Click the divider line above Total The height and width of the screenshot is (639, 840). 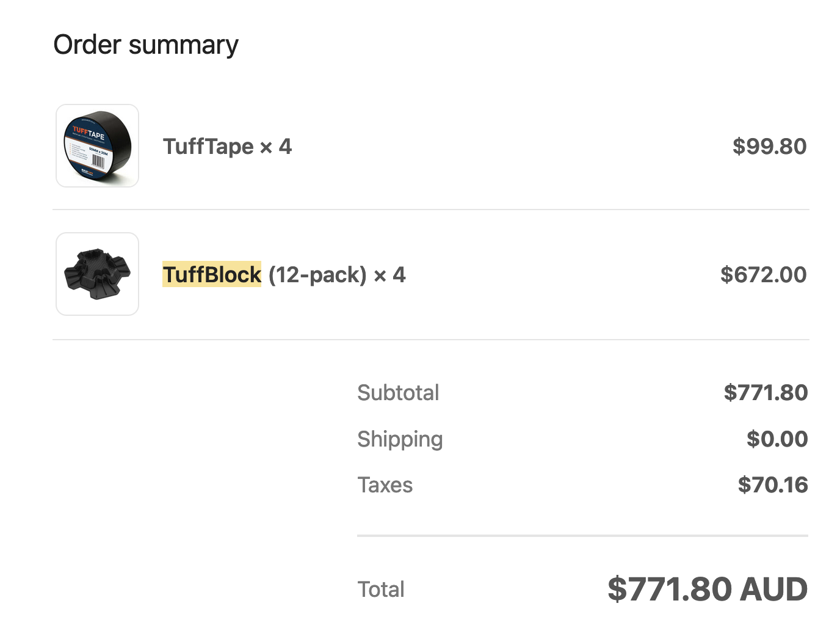(x=582, y=536)
